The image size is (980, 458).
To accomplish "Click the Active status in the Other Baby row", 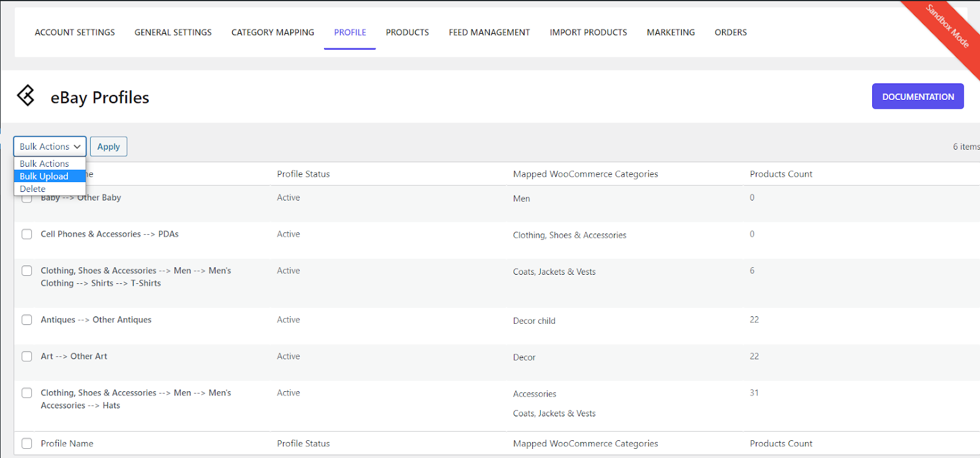I will coord(288,197).
